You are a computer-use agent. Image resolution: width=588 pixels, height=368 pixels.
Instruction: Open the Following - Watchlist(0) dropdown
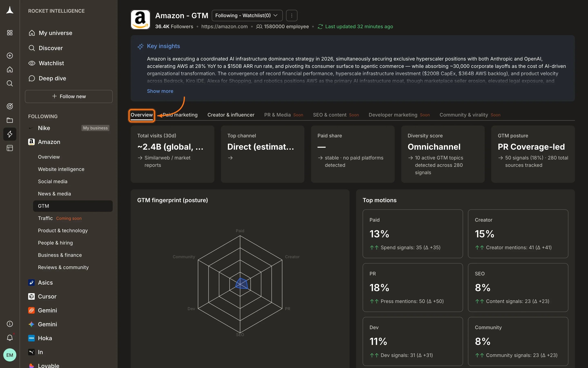click(247, 16)
